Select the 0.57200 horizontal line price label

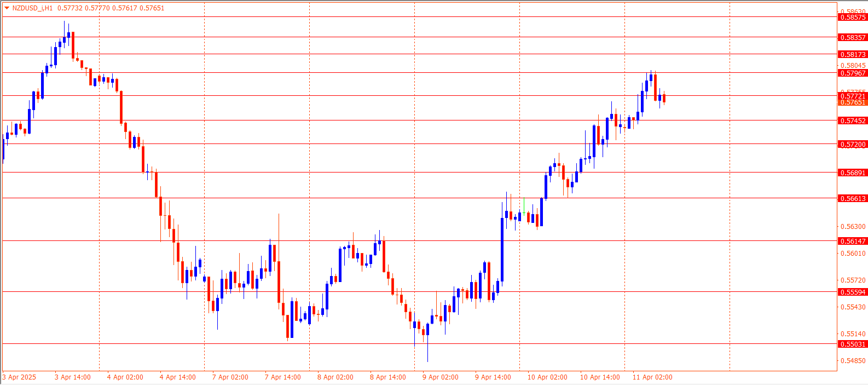coord(853,144)
